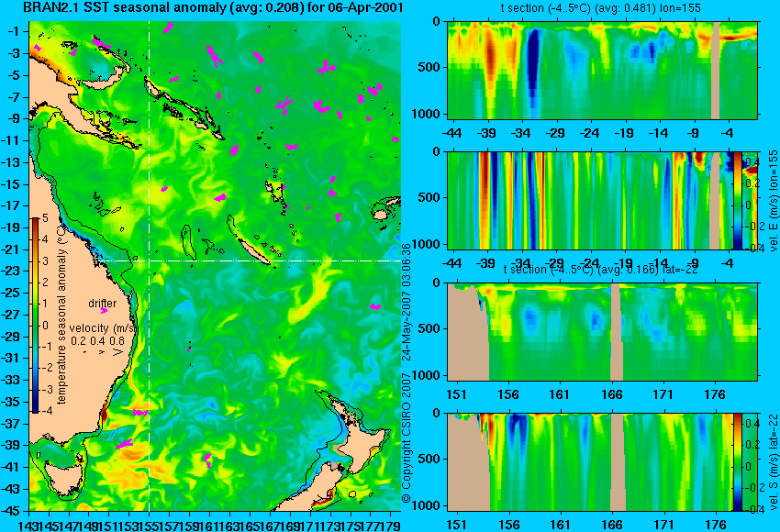The width and height of the screenshot is (780, 532).
Task: Select the temperature section panel at lat=-22
Action: (602, 332)
